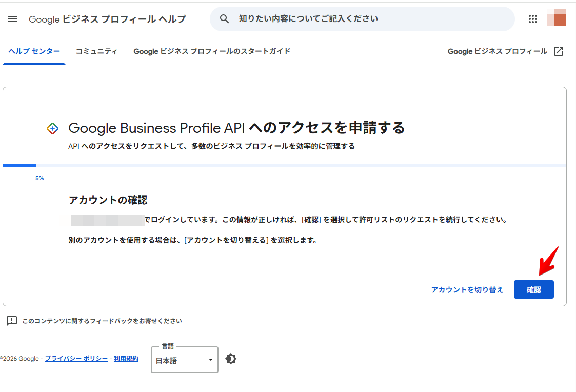The image size is (576, 392).
Task: Switch to the コミュニティ tab
Action: 96,51
